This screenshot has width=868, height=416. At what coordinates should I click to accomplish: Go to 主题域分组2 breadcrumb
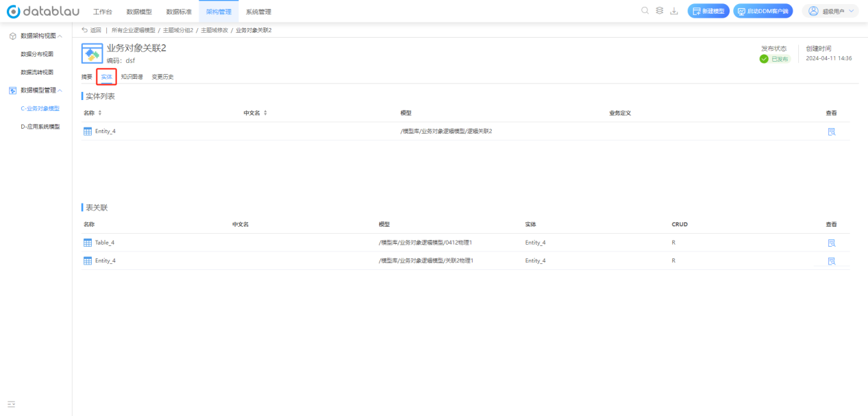coord(178,30)
